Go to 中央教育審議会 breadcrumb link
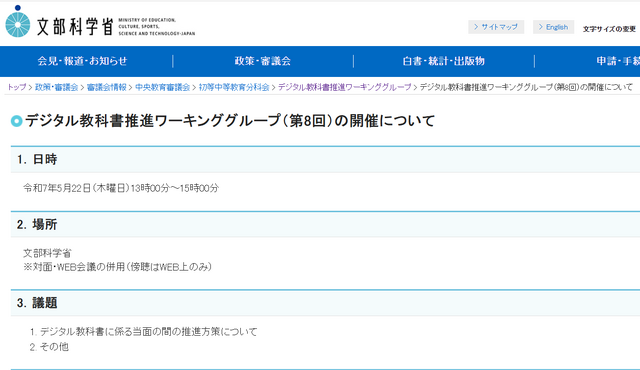The height and width of the screenshot is (370, 640). click(162, 87)
